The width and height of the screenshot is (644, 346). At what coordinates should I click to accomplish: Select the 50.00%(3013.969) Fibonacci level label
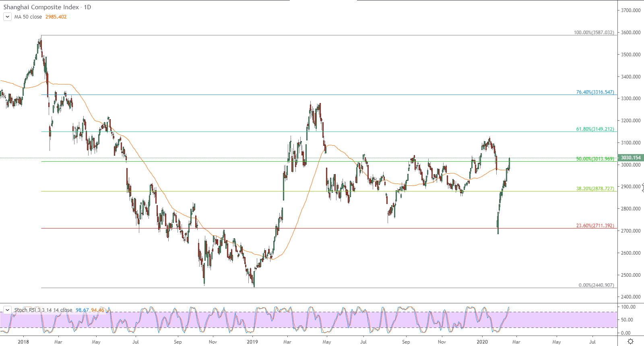595,159
